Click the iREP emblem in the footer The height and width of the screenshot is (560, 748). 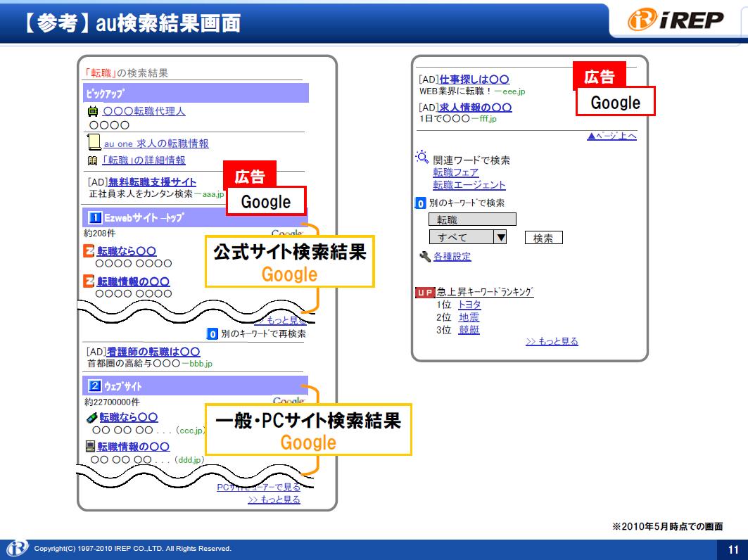pos(18,549)
